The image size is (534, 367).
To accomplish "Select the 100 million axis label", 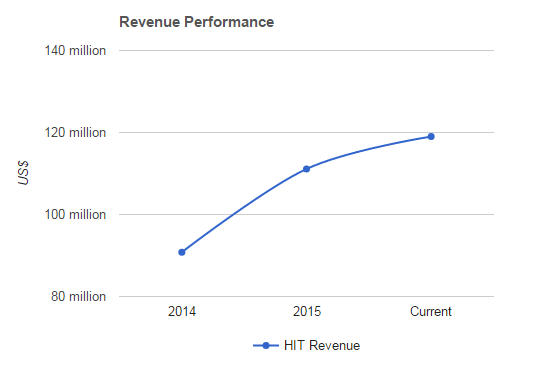I will [75, 214].
